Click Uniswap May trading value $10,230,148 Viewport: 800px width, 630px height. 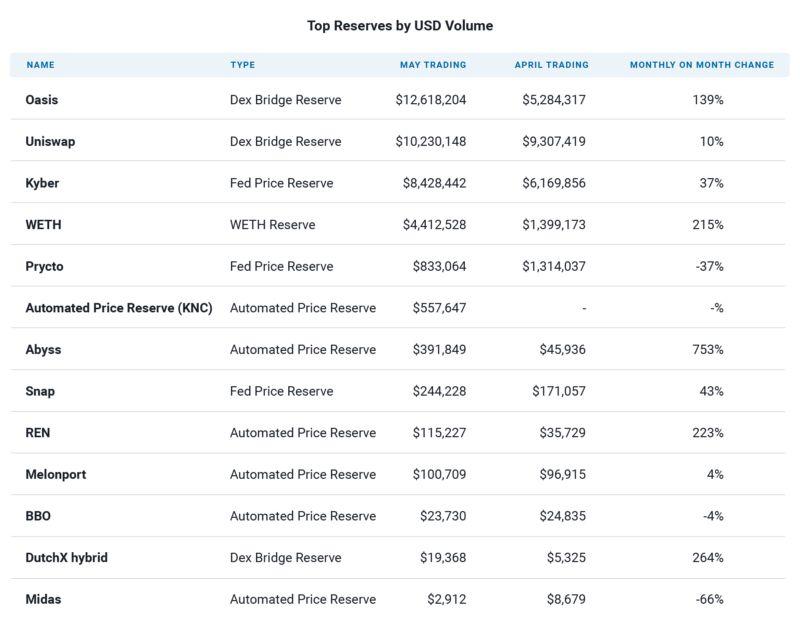pos(431,141)
